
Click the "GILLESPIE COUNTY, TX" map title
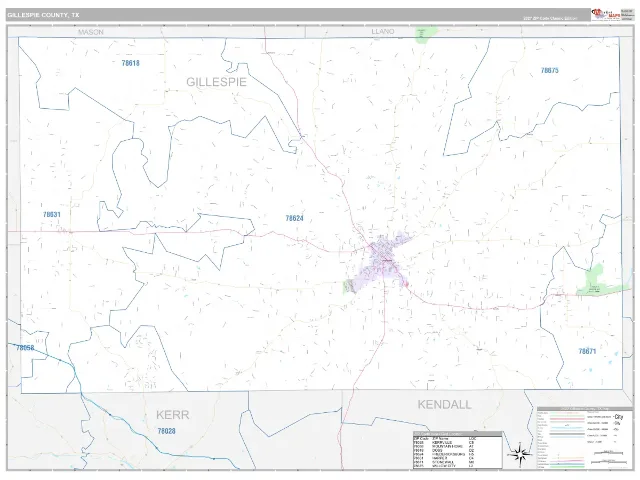coord(43,15)
